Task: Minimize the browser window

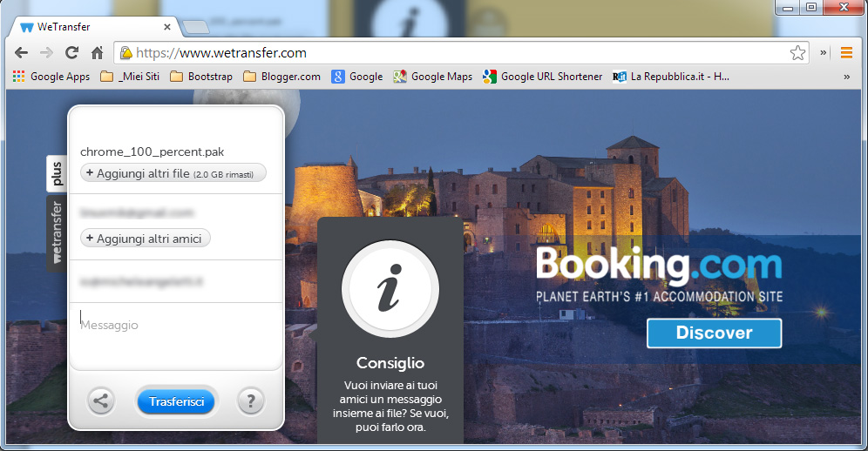Action: pos(788,7)
